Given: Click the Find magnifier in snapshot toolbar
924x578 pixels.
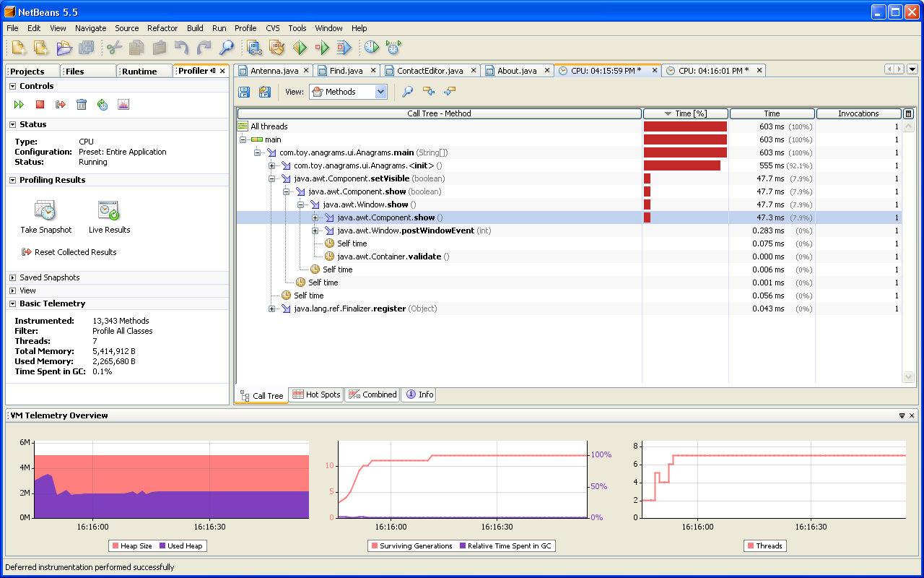Looking at the screenshot, I should click(x=408, y=92).
